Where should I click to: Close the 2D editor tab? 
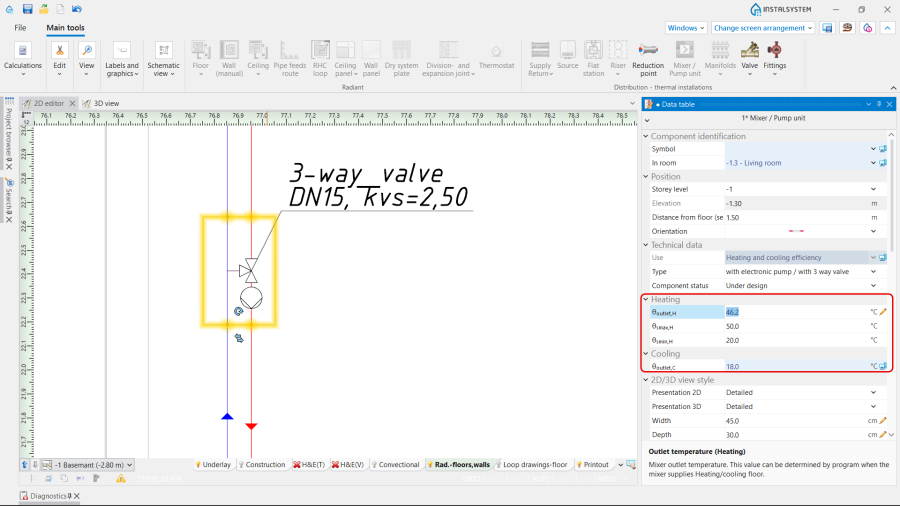(72, 103)
